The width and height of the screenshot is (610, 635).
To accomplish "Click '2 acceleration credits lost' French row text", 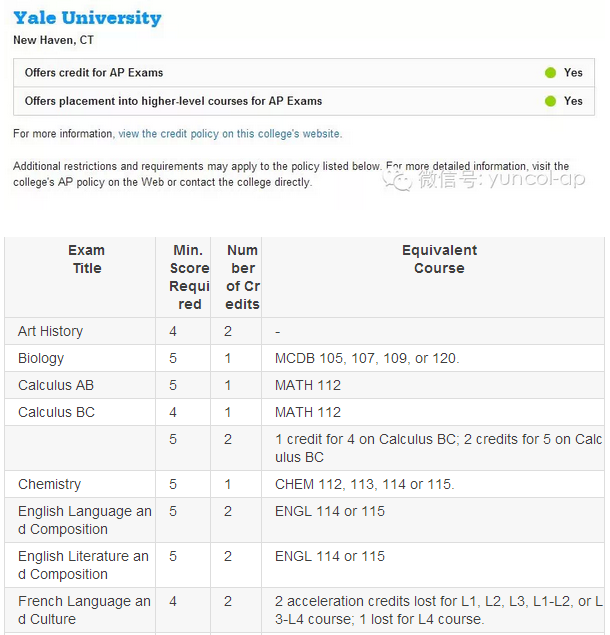I will [439, 610].
